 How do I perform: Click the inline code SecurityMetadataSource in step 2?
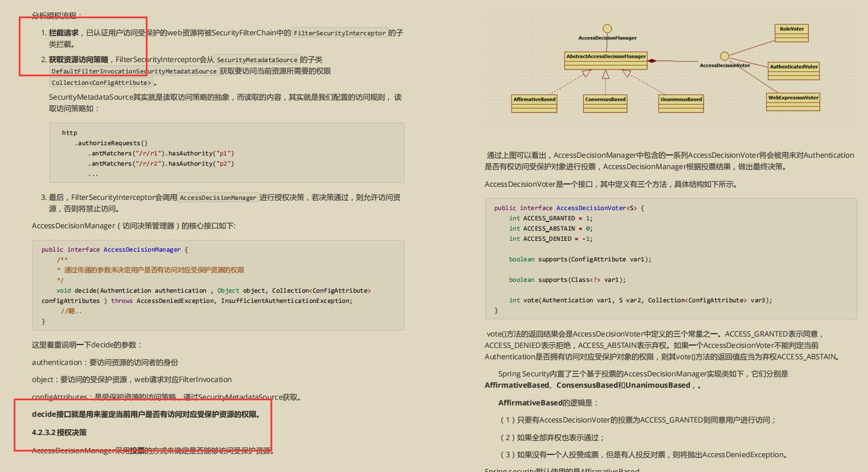257,60
